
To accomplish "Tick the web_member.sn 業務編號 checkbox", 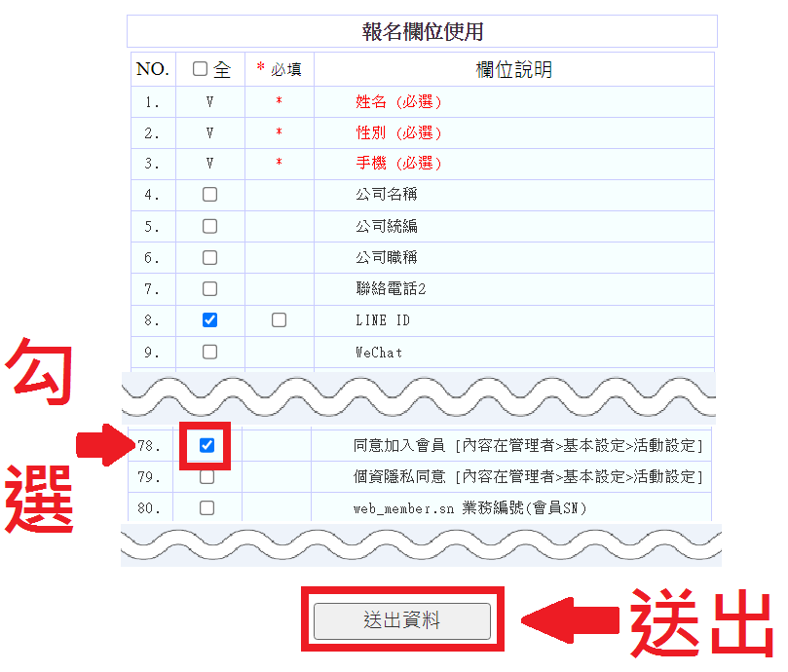I will 206,507.
